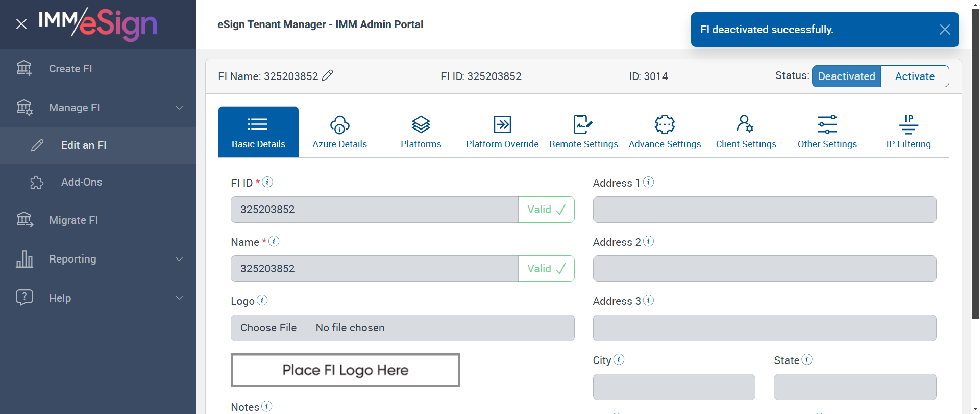Click the FI ID info icon
Screen dimensions: 980x414
(267, 182)
